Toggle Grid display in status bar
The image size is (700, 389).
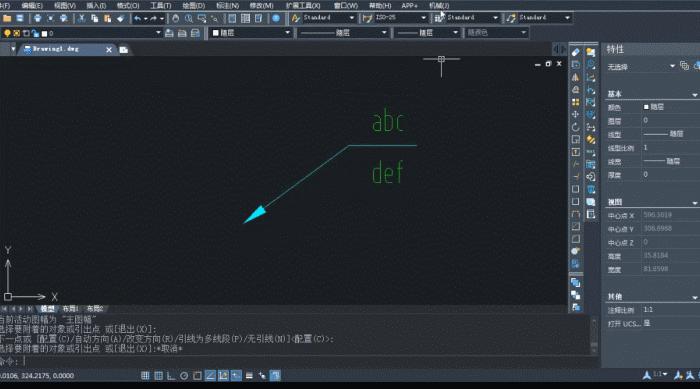(158, 376)
